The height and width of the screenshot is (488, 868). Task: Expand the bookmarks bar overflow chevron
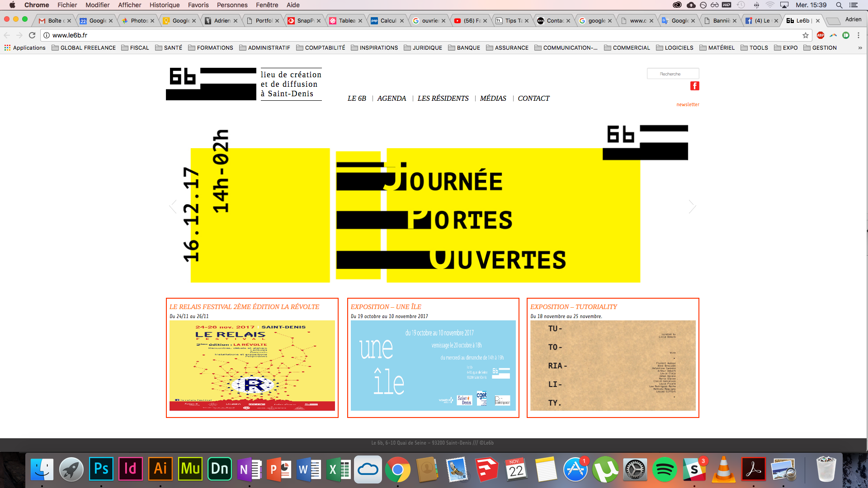(x=860, y=48)
